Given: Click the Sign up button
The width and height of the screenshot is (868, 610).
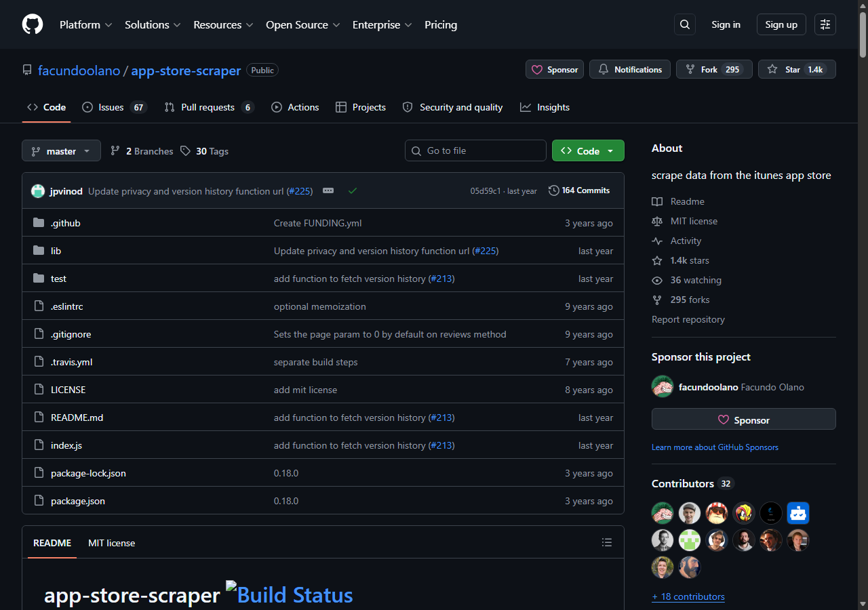Looking at the screenshot, I should click(x=781, y=24).
